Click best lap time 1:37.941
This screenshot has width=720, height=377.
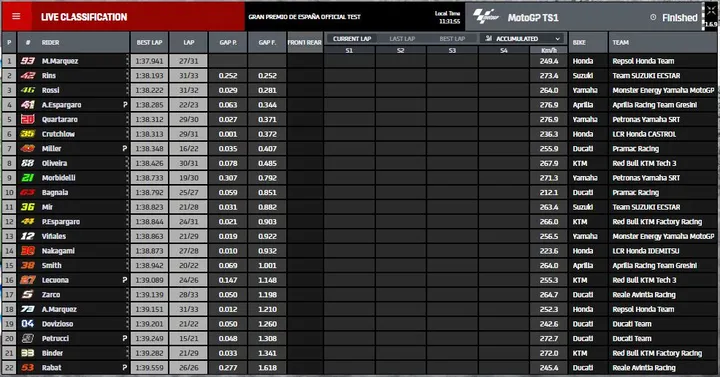click(149, 61)
